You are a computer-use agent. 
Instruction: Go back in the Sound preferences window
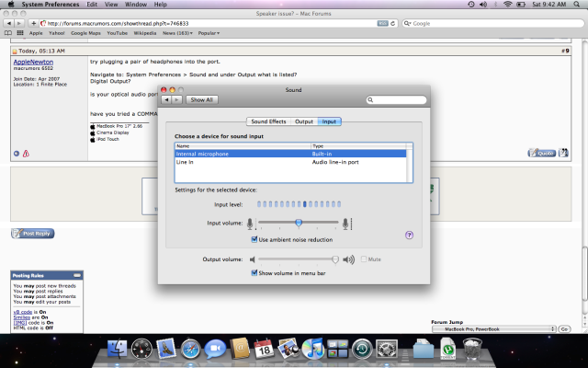[166, 100]
